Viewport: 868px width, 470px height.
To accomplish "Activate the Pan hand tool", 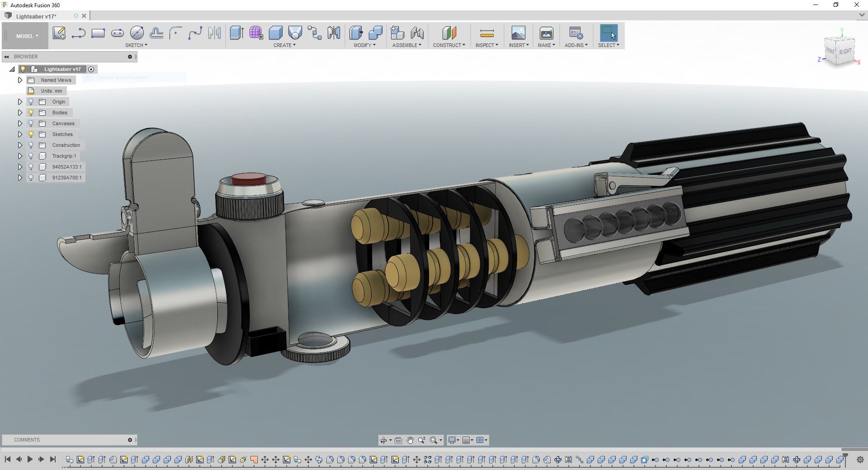I will pyautogui.click(x=410, y=440).
